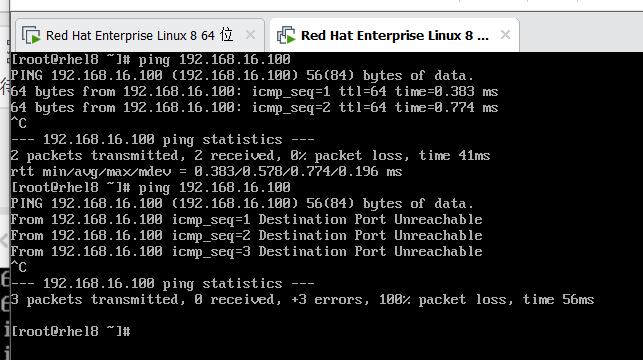Image resolution: width=643 pixels, height=360 pixels.
Task: Click the 'icmp_seq=1 ttl=64 time=0.383 ms' line
Action: tap(254, 91)
